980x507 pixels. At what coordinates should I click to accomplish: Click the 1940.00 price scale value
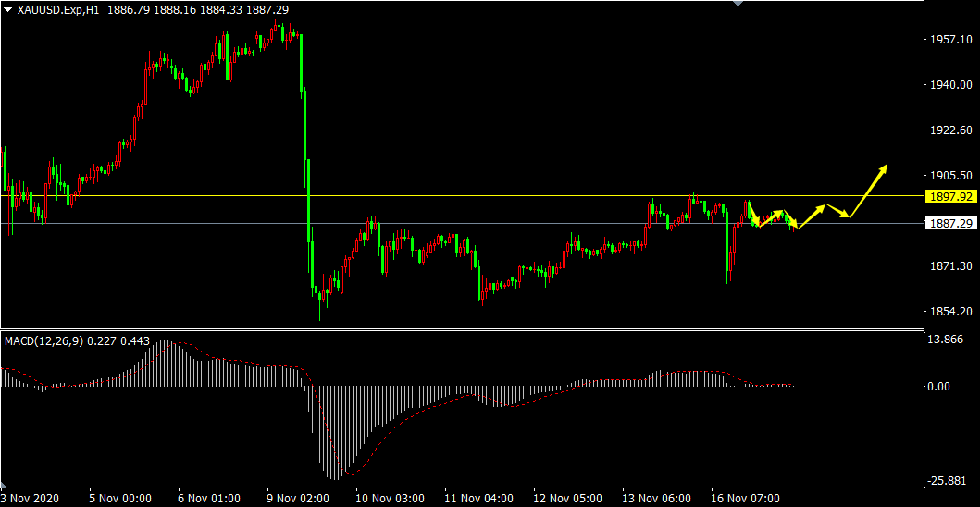(x=950, y=84)
